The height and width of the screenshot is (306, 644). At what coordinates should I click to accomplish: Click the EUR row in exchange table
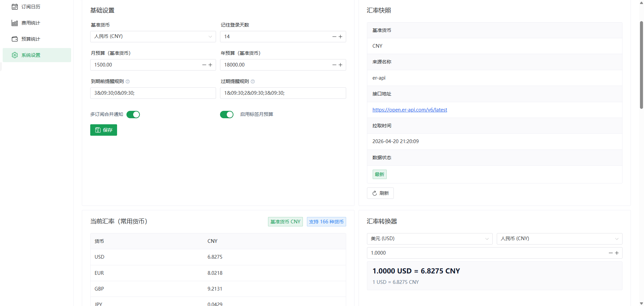pyautogui.click(x=218, y=273)
